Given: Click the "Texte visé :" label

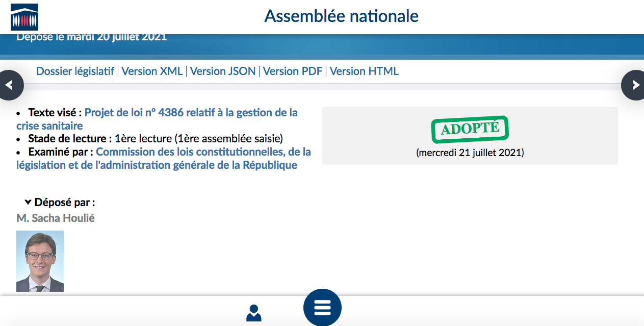Looking at the screenshot, I should pos(55,112).
